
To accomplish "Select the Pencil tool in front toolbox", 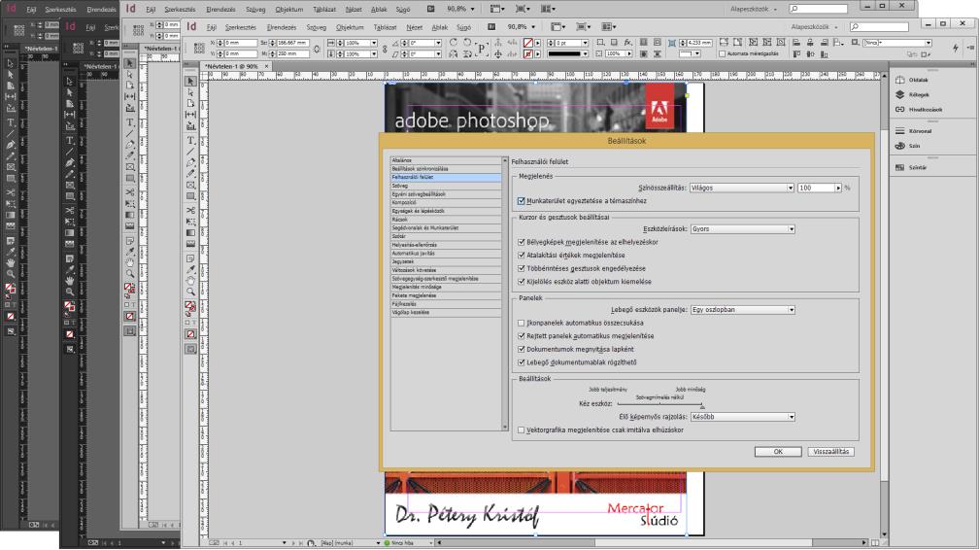I will pyautogui.click(x=190, y=174).
